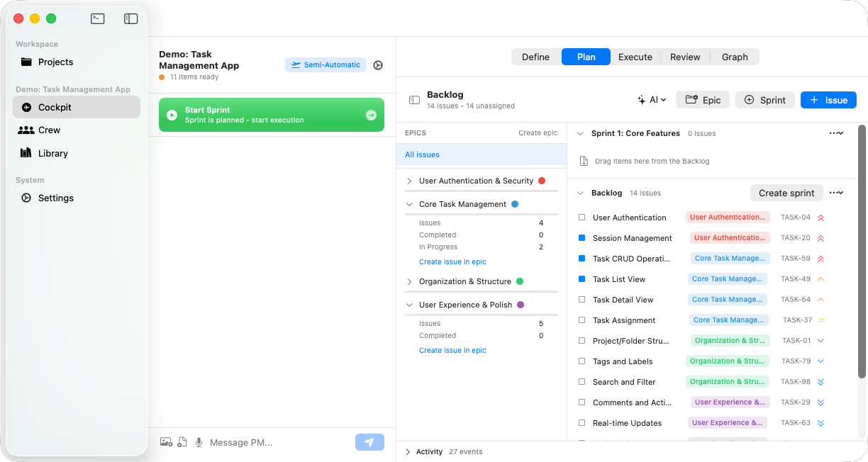Click the purple dot of User Experience & Polish
Image resolution: width=868 pixels, height=462 pixels.
(521, 305)
